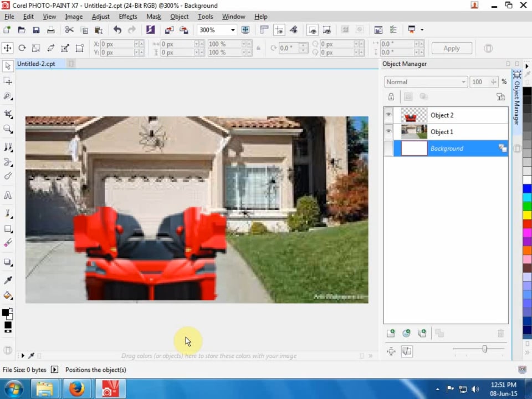This screenshot has height=399, width=532.
Task: Open the Image menu
Action: (x=74, y=16)
